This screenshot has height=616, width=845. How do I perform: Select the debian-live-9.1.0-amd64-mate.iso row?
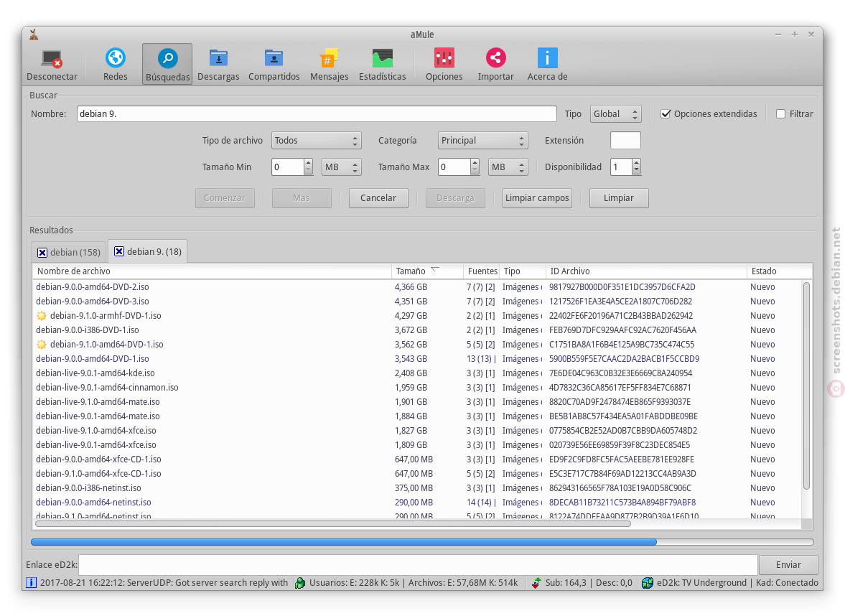point(418,402)
